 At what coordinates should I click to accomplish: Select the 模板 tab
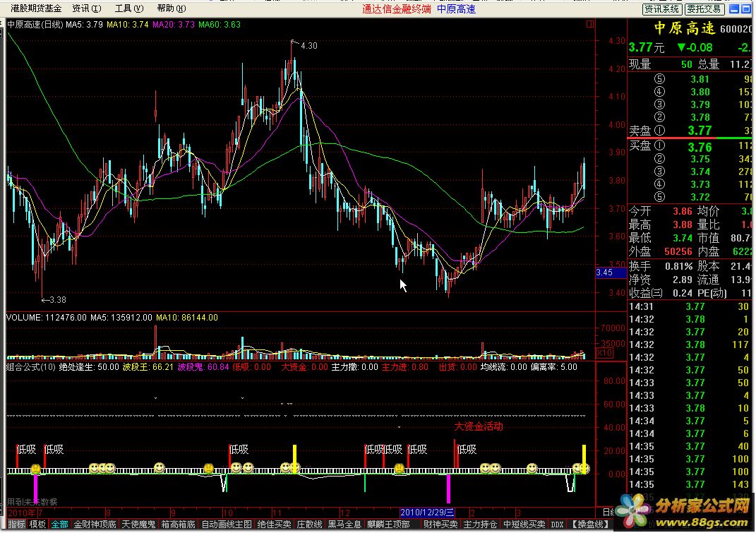click(x=37, y=525)
